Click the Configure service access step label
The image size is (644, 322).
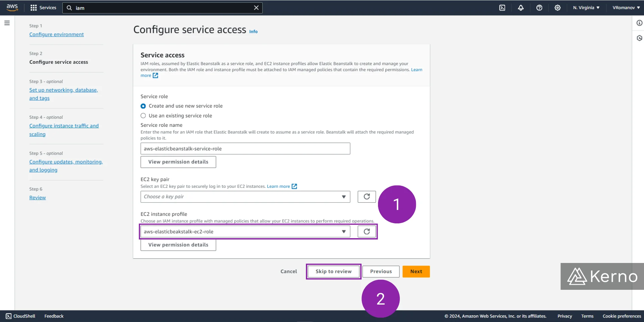(x=58, y=62)
